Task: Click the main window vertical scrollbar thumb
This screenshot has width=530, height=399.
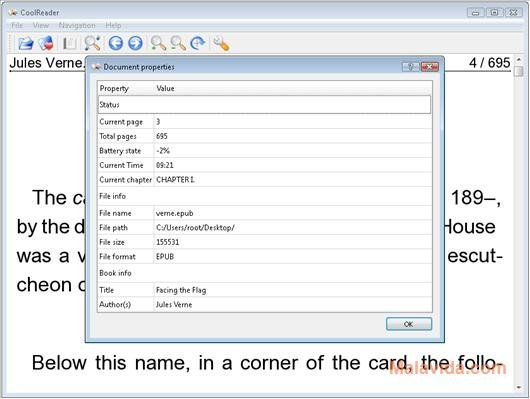Action: coord(519,71)
